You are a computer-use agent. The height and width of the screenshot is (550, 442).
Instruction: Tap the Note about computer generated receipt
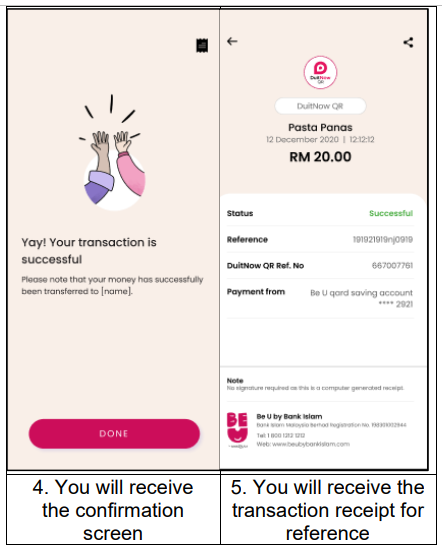click(315, 384)
